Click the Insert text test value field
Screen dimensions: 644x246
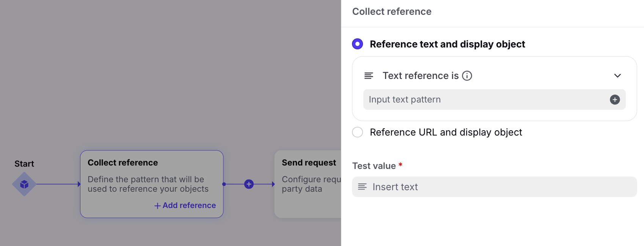tap(495, 187)
